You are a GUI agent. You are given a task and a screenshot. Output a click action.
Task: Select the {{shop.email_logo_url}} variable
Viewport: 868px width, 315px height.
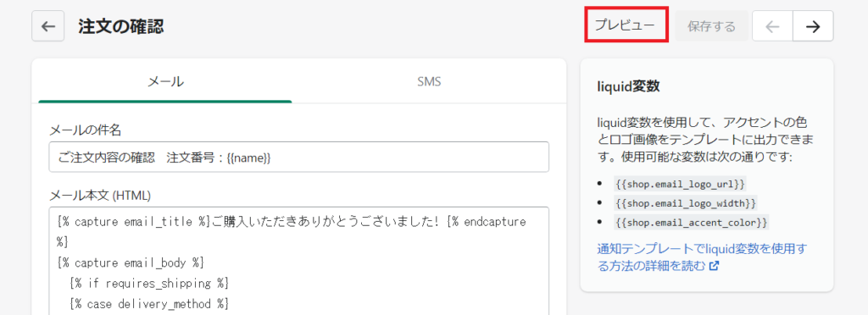pyautogui.click(x=681, y=183)
